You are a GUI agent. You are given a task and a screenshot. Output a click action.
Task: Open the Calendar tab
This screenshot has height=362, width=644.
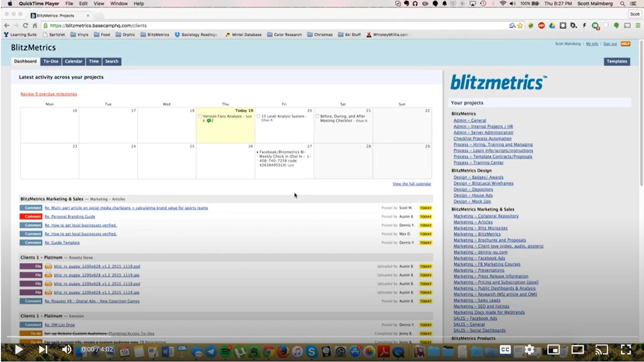click(x=73, y=61)
